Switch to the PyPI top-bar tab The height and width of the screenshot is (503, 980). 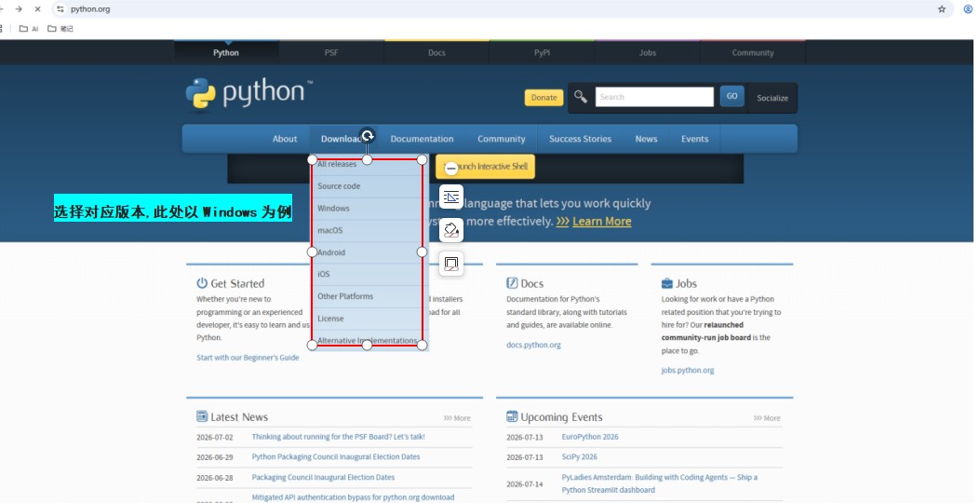pos(542,52)
